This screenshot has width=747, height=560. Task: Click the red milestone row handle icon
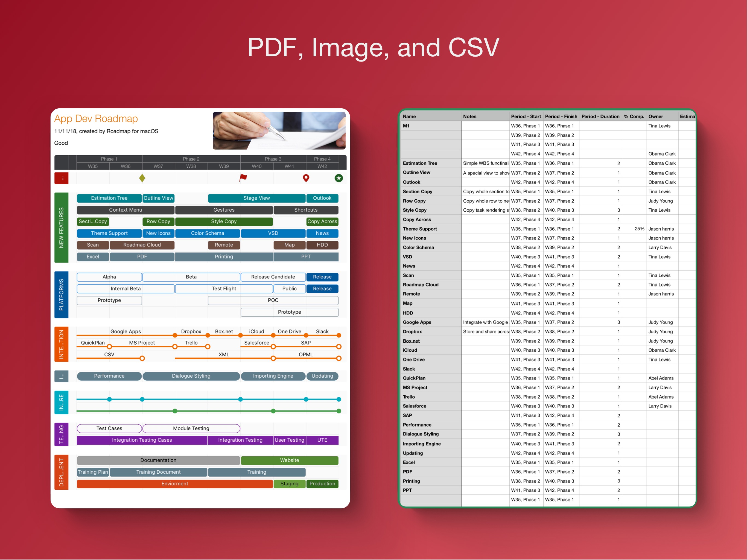pyautogui.click(x=62, y=178)
